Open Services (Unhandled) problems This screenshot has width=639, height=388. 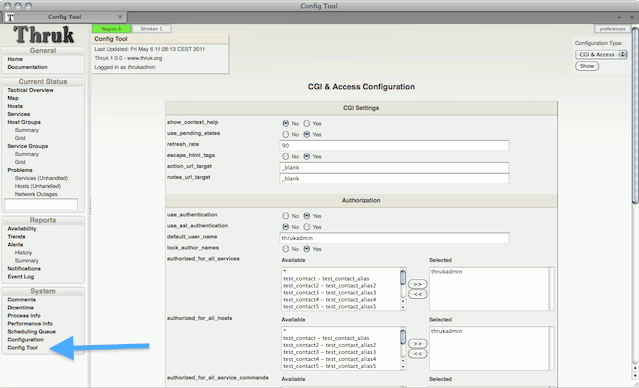click(42, 178)
